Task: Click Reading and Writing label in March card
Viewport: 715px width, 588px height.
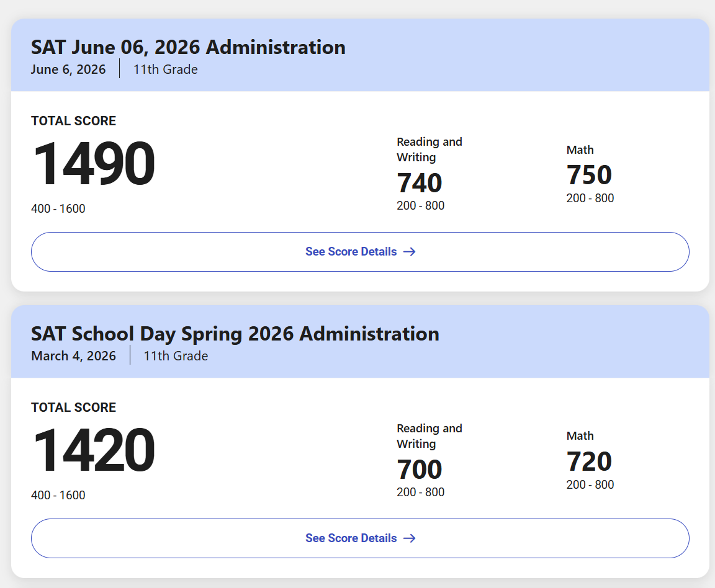Action: click(x=429, y=436)
